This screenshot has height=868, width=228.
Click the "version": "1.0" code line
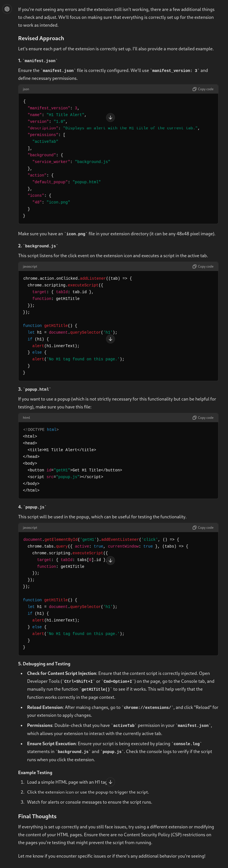coord(48,122)
